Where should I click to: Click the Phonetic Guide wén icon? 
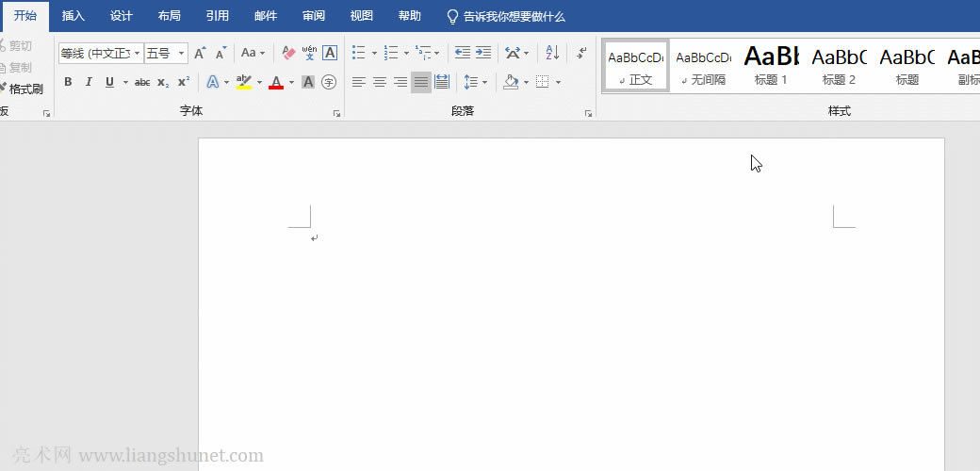pyautogui.click(x=309, y=54)
